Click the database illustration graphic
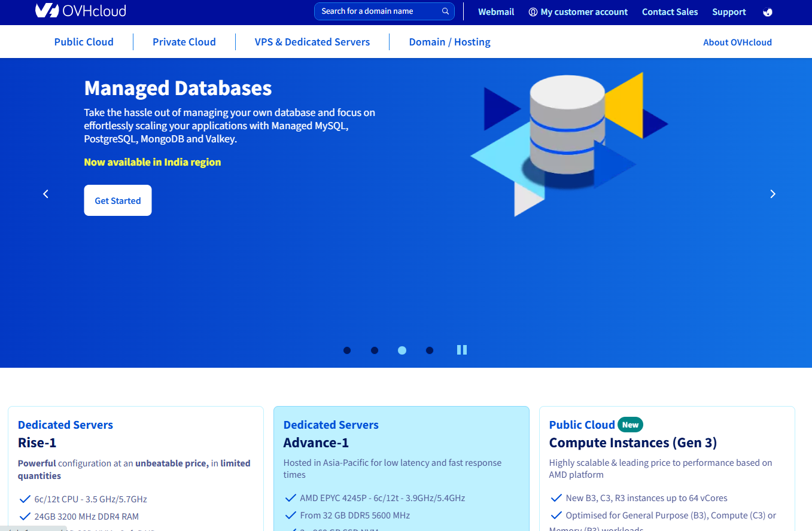The height and width of the screenshot is (531, 812). coord(568,144)
